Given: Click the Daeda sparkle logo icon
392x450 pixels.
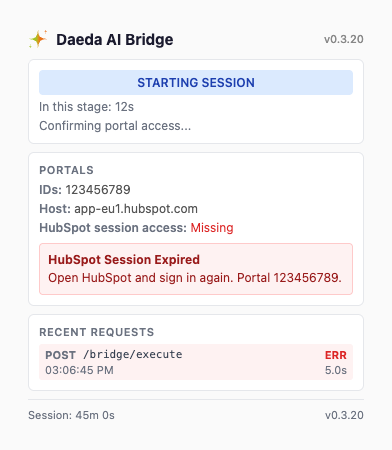Looking at the screenshot, I should (x=38, y=39).
